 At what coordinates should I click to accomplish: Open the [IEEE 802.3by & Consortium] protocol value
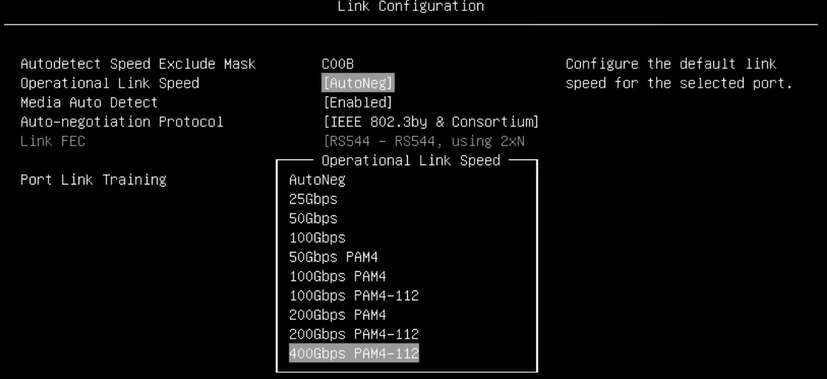[x=431, y=122]
